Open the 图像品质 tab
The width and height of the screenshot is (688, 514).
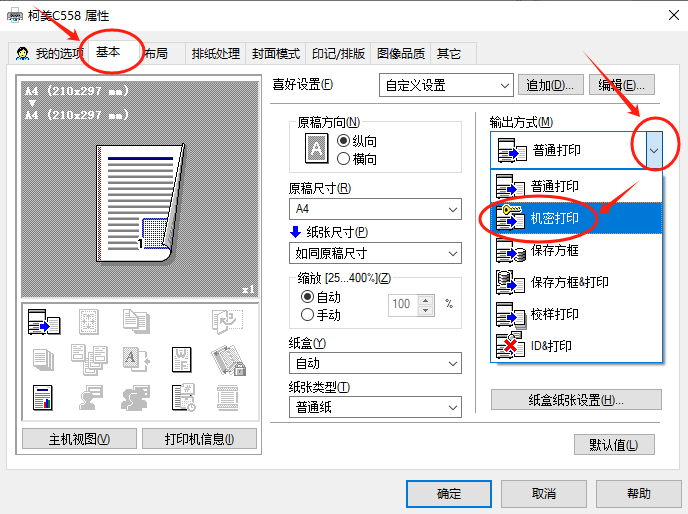400,53
